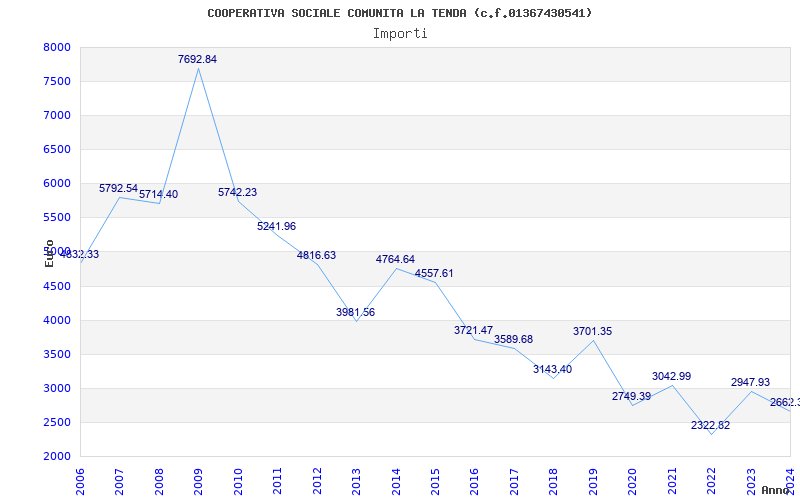This screenshot has height=500, width=800.
Task: Click the 3721.47 data label
Action: (473, 330)
